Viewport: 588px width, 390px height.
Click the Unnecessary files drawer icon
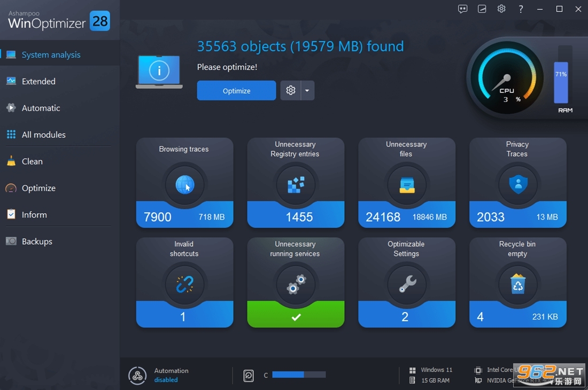click(x=407, y=185)
